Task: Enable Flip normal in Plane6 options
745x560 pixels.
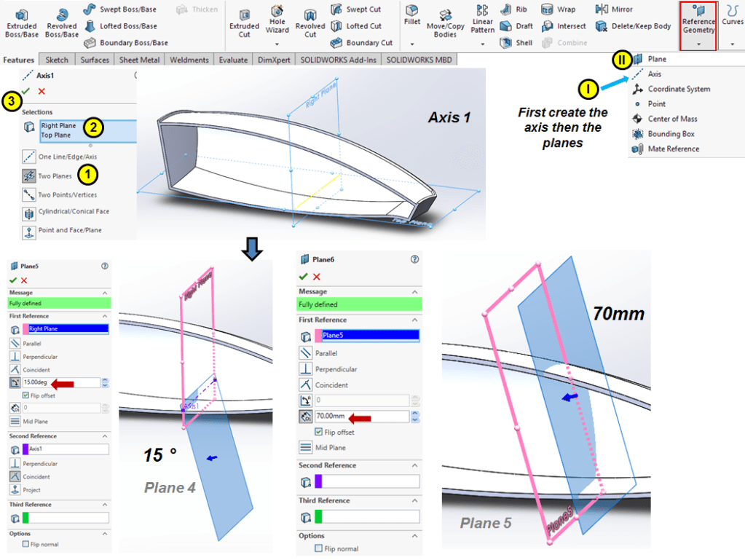Action: click(318, 548)
